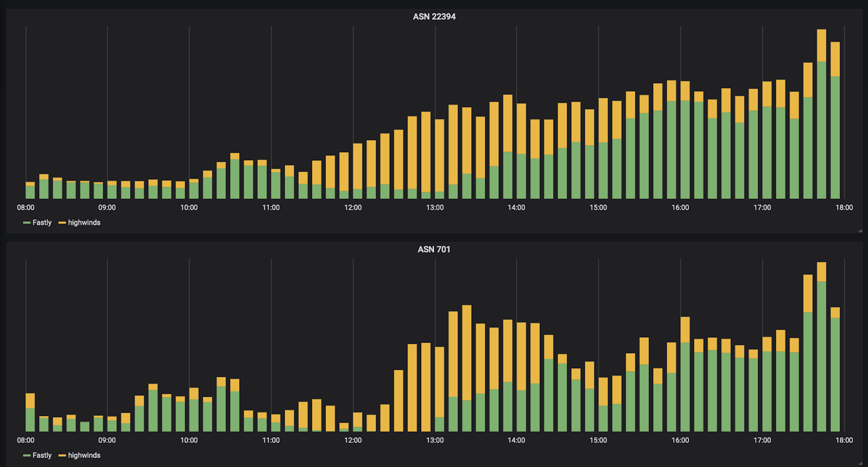Toggle Fastly series in ASN 701 legend
The image size is (868, 467).
pyautogui.click(x=42, y=455)
